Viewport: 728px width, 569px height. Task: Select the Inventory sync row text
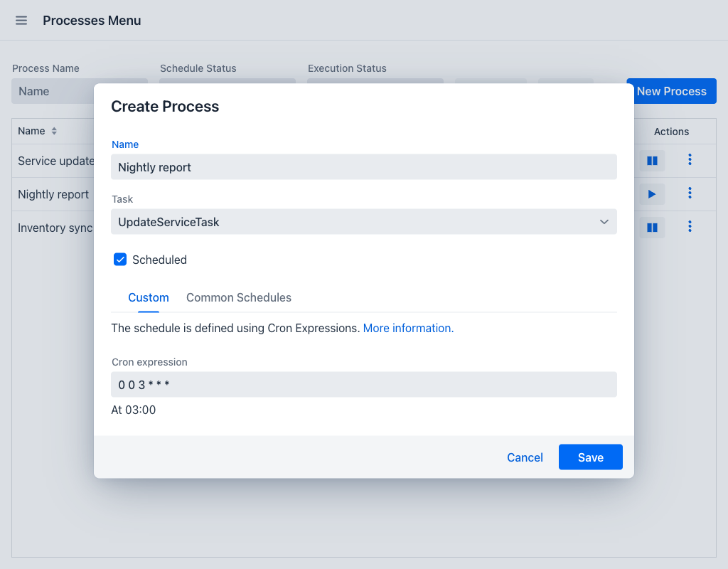(55, 228)
